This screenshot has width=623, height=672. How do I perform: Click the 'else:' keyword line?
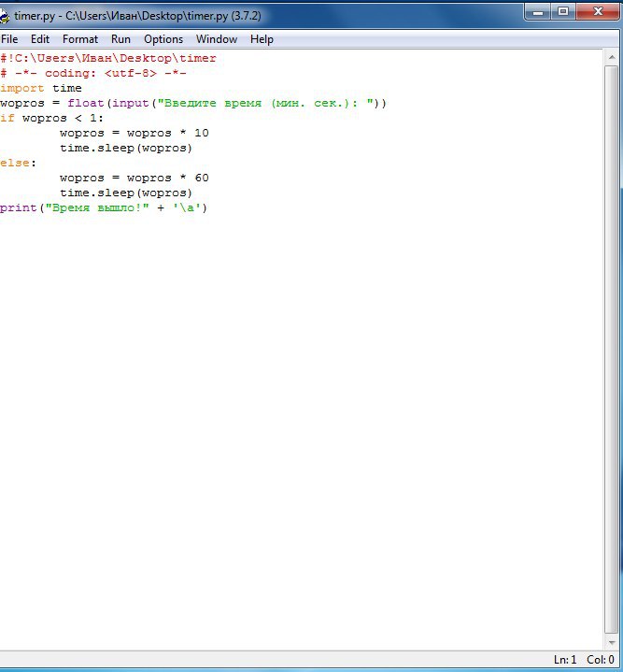coord(18,164)
